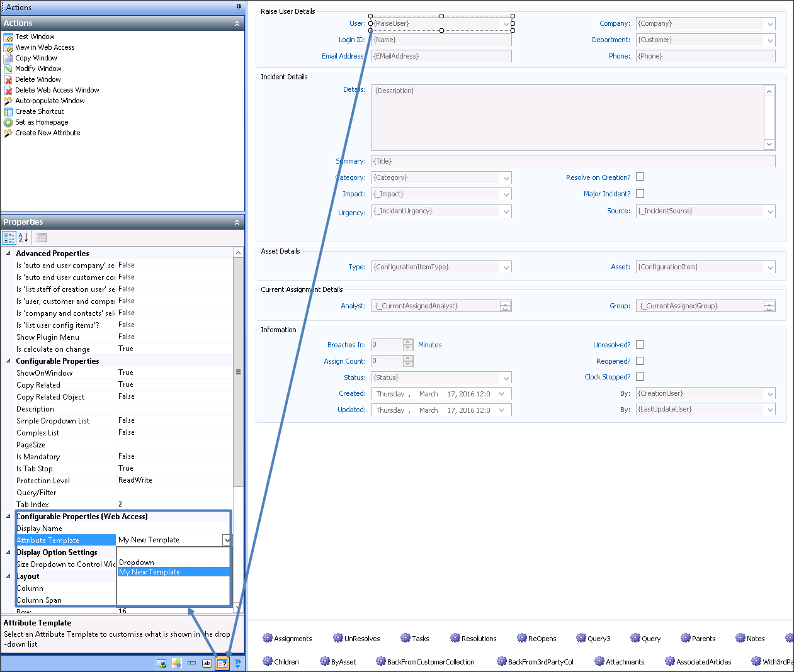This screenshot has height=672, width=794.
Task: Expand the Category dropdown field
Action: [x=506, y=178]
